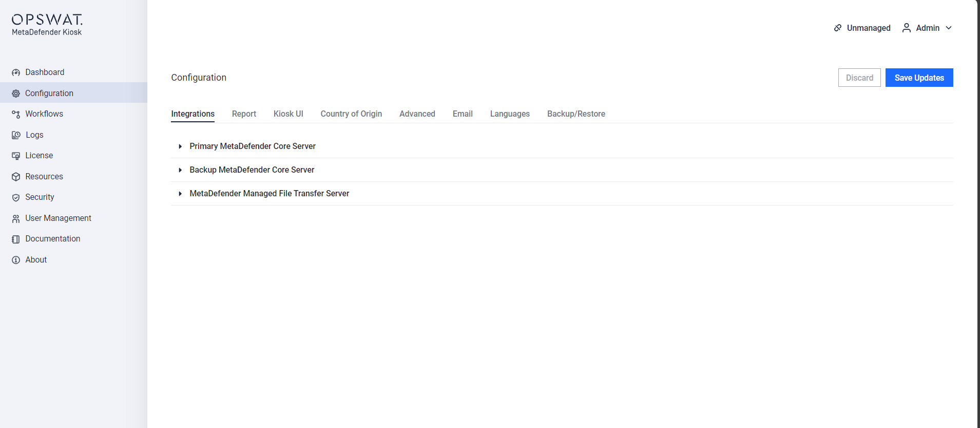Expand Backup MetaDefender Core Server section

180,170
